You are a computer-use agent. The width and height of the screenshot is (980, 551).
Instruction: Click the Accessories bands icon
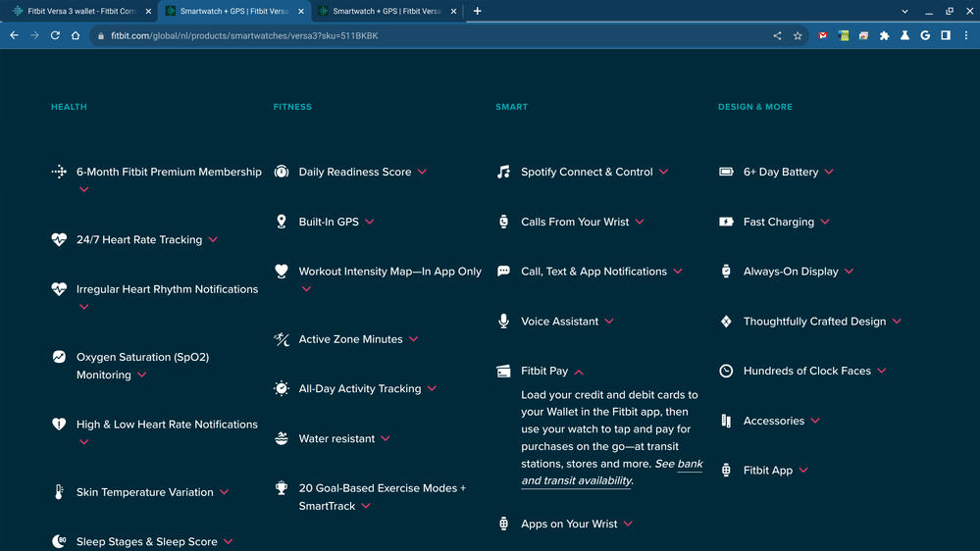tap(726, 421)
